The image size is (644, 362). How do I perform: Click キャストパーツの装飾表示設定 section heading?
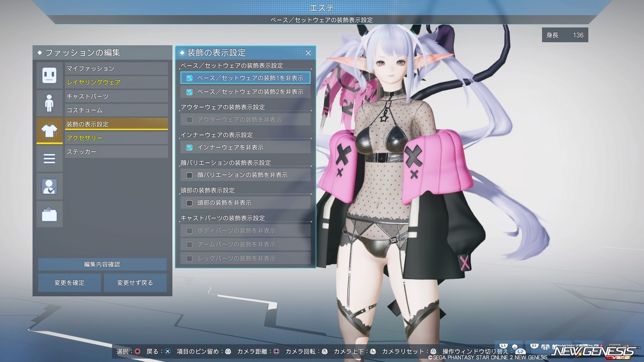coord(223,218)
